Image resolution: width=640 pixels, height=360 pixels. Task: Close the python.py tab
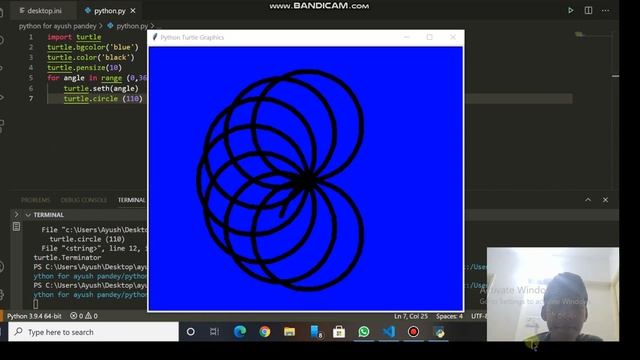133,11
